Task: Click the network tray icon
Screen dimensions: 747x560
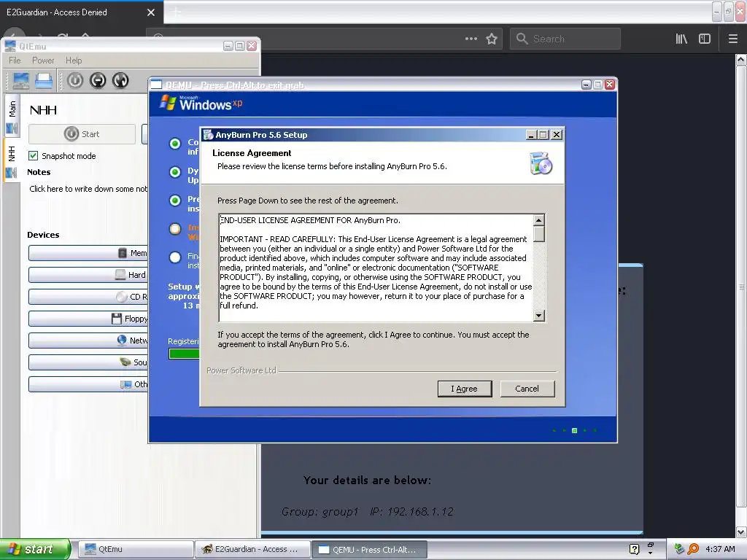Action: [679, 549]
